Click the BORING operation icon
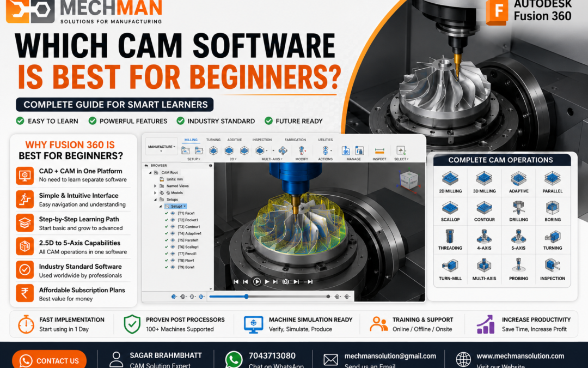The height and width of the screenshot is (368, 588). 553,207
